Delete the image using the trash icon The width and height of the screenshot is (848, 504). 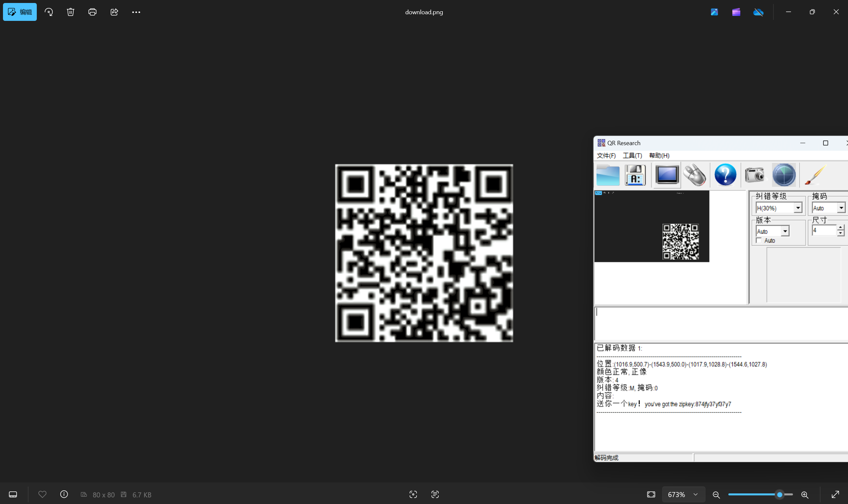pyautogui.click(x=70, y=12)
